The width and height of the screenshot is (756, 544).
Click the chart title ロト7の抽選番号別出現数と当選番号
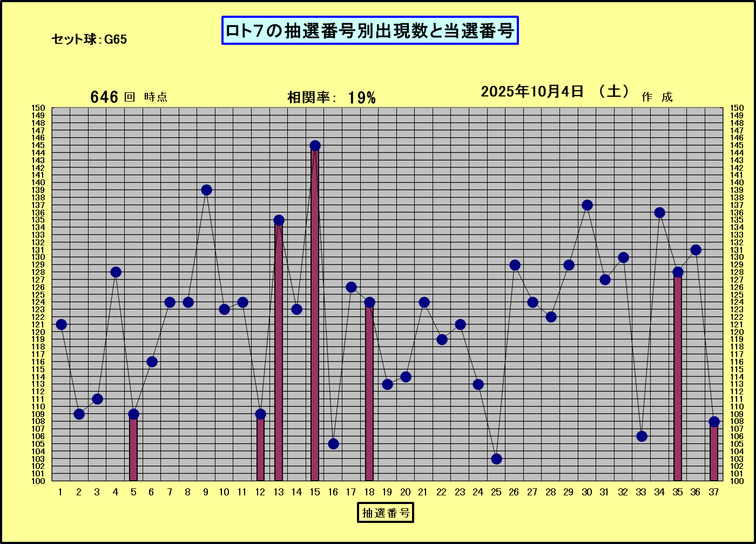(x=370, y=31)
